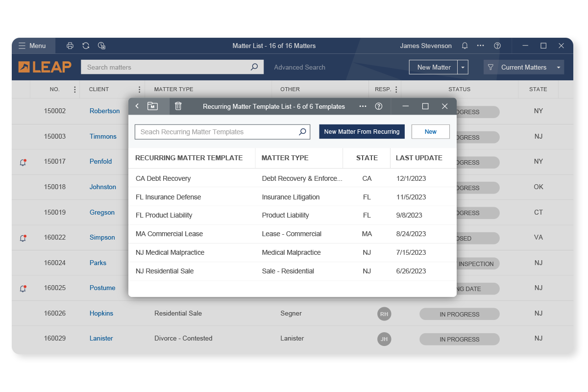Viewport: 588px width, 392px height.
Task: Open the print icon in the toolbar
Action: click(70, 46)
